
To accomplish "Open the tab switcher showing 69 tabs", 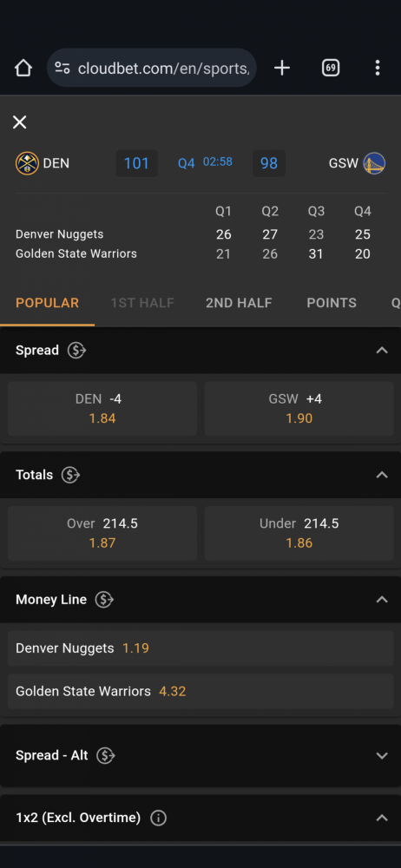I will pos(331,68).
